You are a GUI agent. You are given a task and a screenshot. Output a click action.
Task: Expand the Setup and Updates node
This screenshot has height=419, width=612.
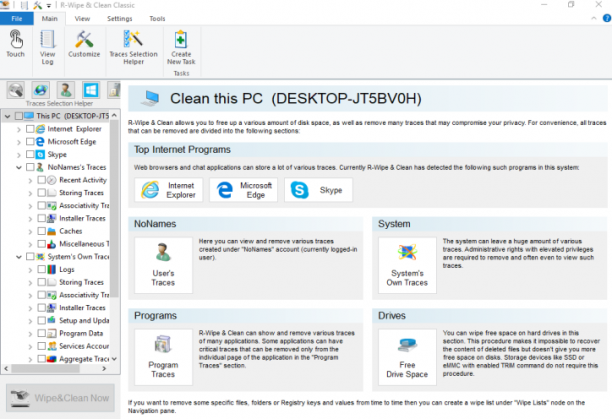click(30, 321)
